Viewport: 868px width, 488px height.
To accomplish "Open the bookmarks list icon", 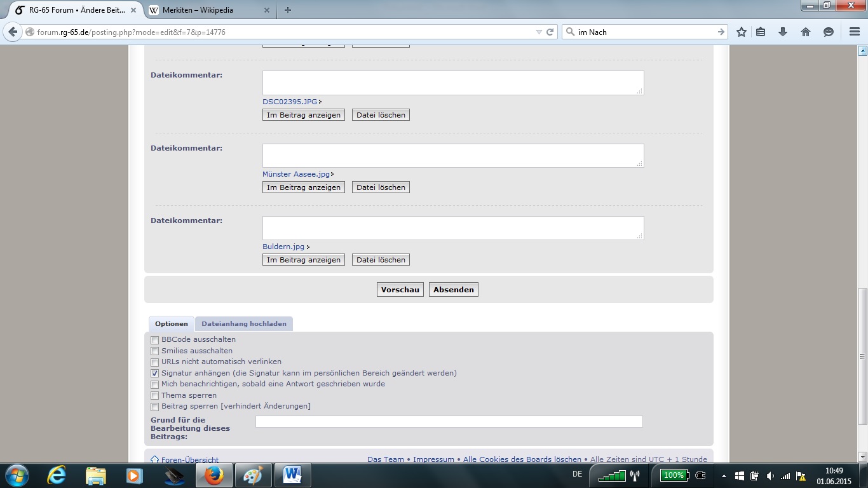I will coord(761,32).
